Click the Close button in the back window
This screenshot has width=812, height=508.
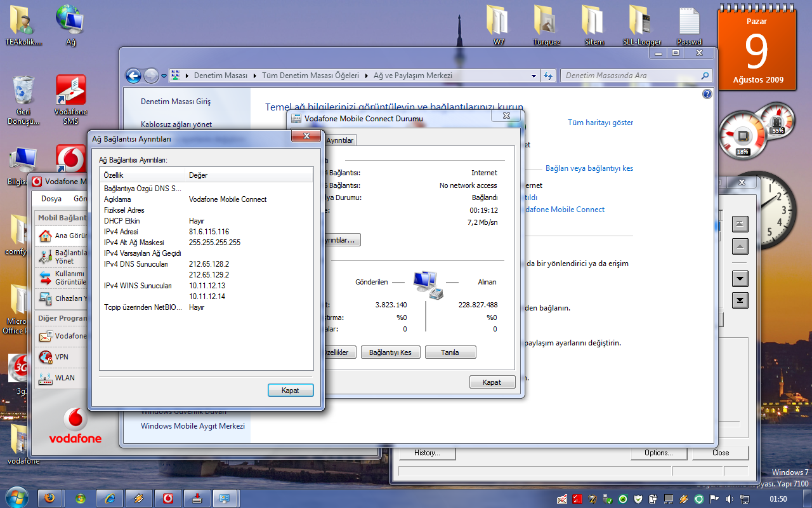tap(721, 453)
